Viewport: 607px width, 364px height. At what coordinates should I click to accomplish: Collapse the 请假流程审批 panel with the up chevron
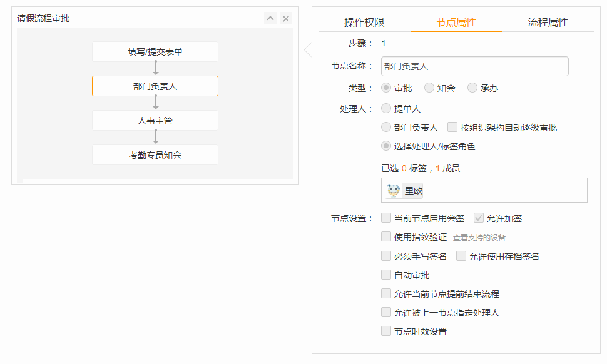click(x=270, y=18)
